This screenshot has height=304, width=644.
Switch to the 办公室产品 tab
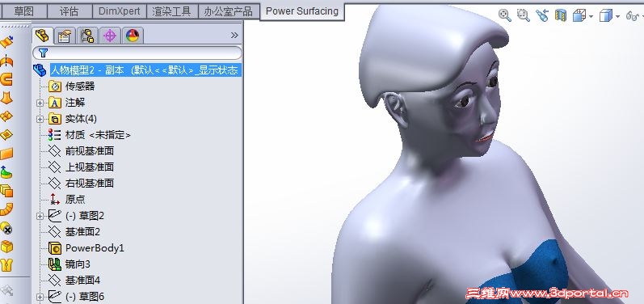pos(229,11)
